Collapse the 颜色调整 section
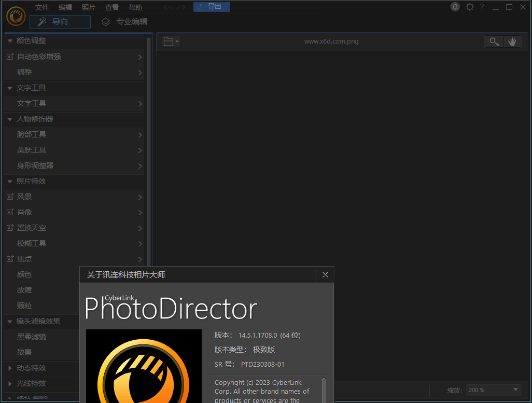 point(9,40)
